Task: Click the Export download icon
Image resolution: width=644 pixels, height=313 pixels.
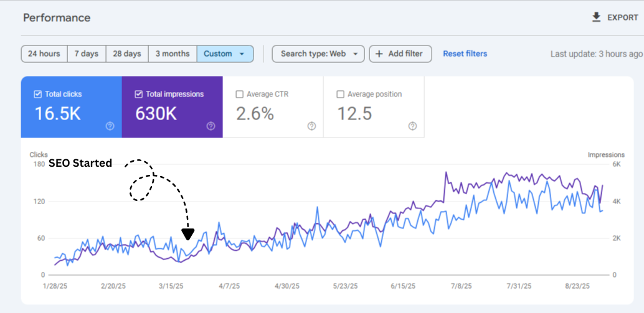Action: tap(597, 17)
